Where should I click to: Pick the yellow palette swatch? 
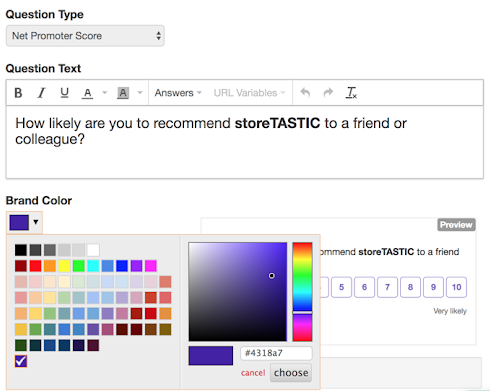pyautogui.click(x=64, y=266)
